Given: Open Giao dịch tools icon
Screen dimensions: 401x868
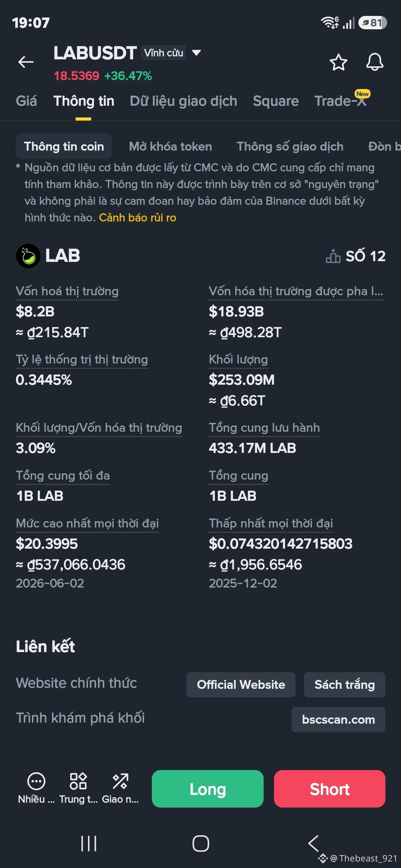Looking at the screenshot, I should click(120, 781).
